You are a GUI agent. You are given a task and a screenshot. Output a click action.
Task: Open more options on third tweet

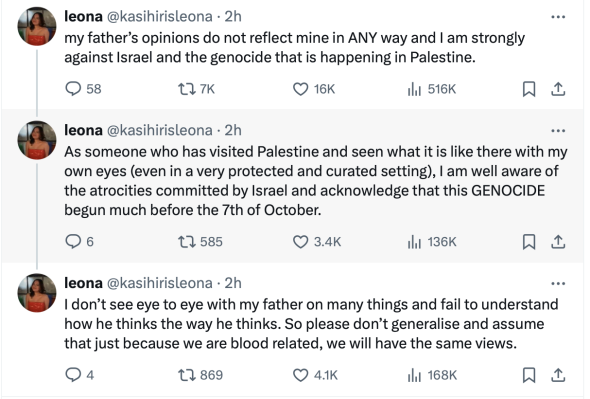click(x=558, y=283)
